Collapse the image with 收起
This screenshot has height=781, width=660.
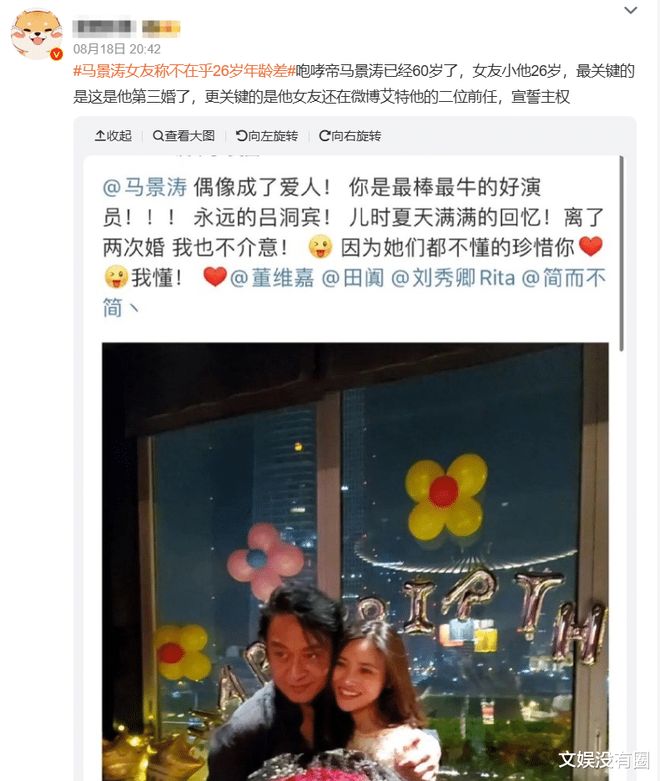[x=114, y=135]
